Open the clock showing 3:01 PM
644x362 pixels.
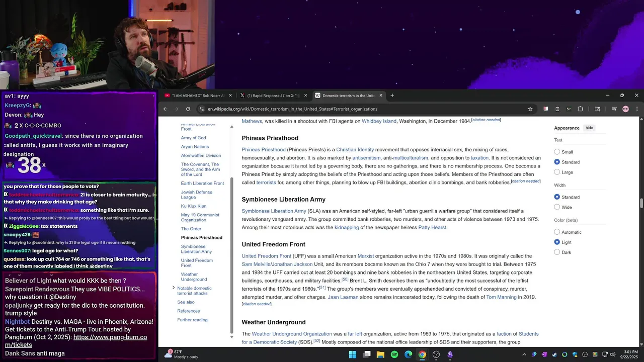point(630,354)
